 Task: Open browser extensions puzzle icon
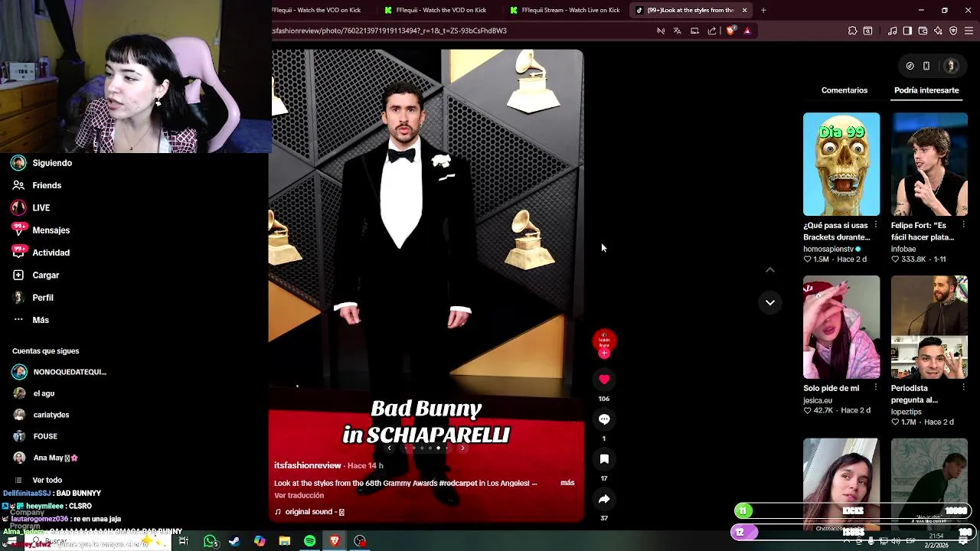tap(852, 31)
